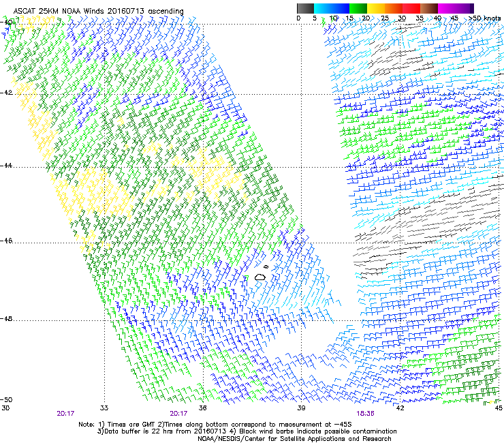The width and height of the screenshot is (504, 443).
Task: Click the green 15-20 knots legend segment
Action: [x=358, y=8]
